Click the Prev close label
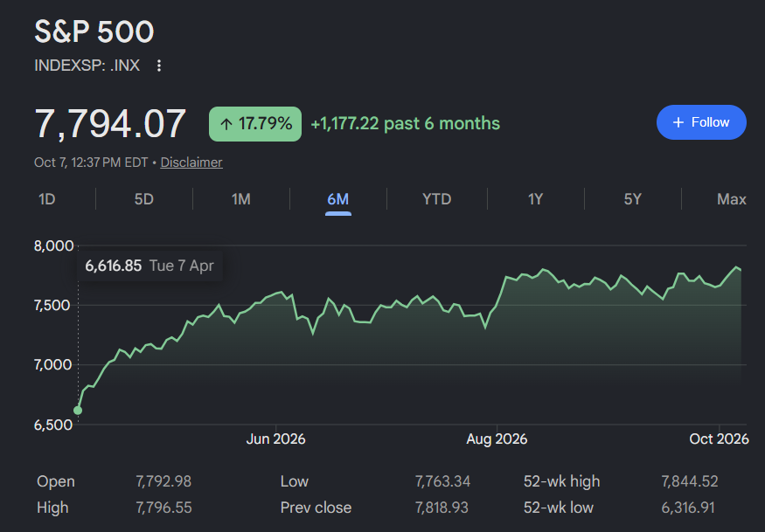Screen dimensions: 765x532 click(x=316, y=508)
